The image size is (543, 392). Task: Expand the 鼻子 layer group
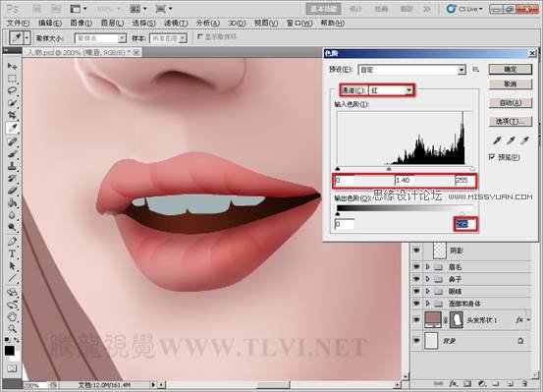pos(428,279)
